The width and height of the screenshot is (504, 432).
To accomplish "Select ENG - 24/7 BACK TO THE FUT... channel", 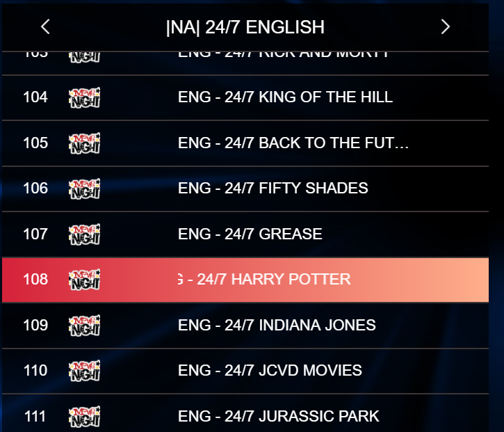I will click(245, 143).
